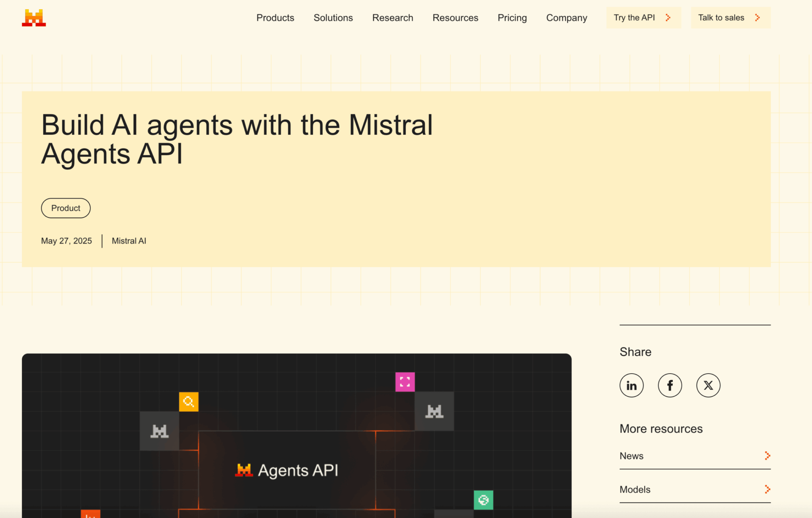This screenshot has height=518, width=812.
Task: Share the article on Facebook
Action: coord(670,385)
